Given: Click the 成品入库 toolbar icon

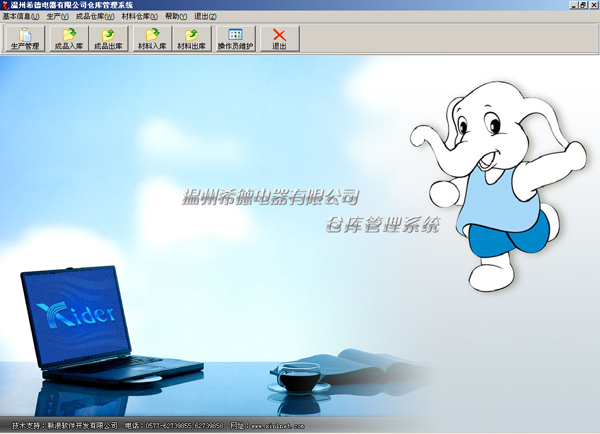Looking at the screenshot, I should (x=68, y=39).
